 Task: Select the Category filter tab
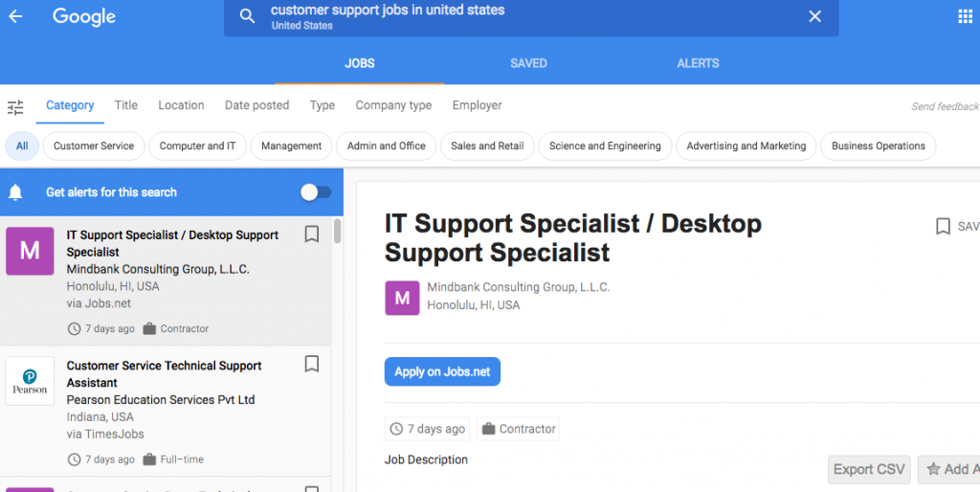coord(70,105)
